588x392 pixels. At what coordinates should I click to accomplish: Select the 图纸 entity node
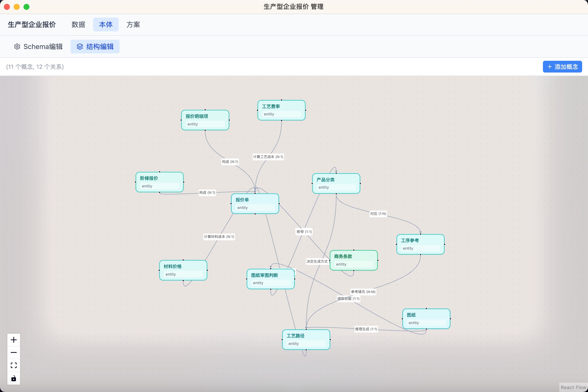pyautogui.click(x=426, y=319)
